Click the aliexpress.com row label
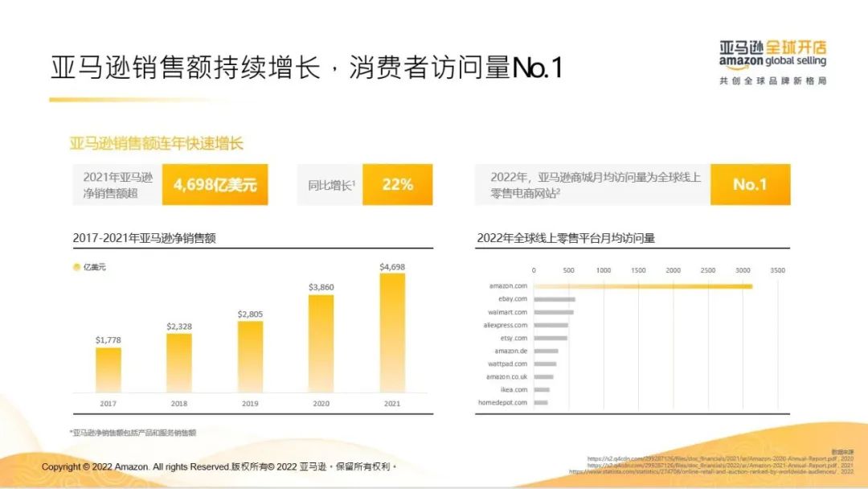Viewport: 868px width, 489px height. (506, 325)
